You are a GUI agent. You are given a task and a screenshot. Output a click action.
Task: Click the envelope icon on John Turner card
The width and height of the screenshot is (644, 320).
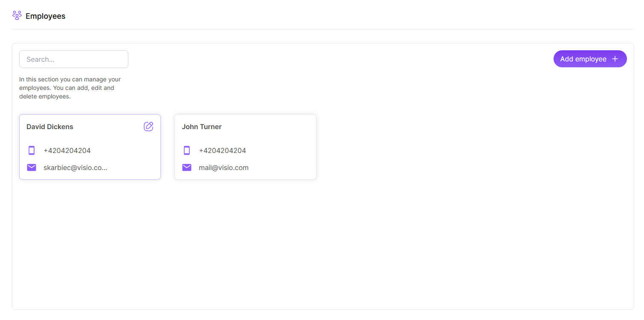pyautogui.click(x=187, y=167)
